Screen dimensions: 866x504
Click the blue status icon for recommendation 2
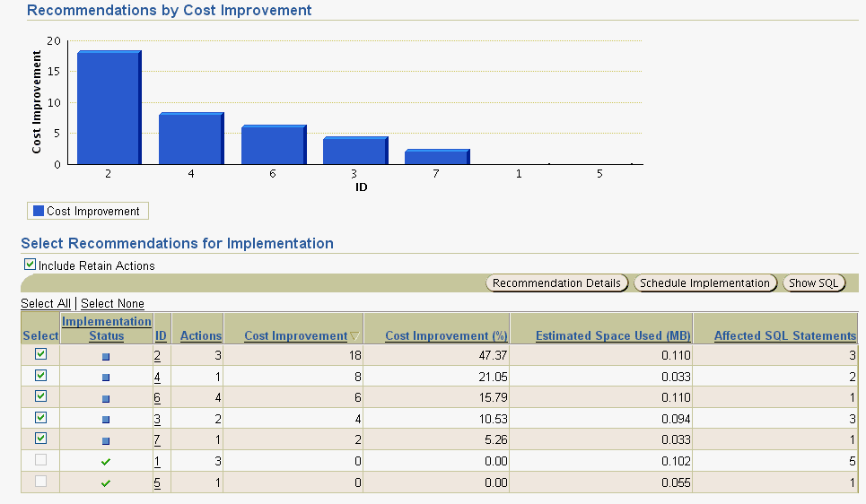(x=106, y=357)
